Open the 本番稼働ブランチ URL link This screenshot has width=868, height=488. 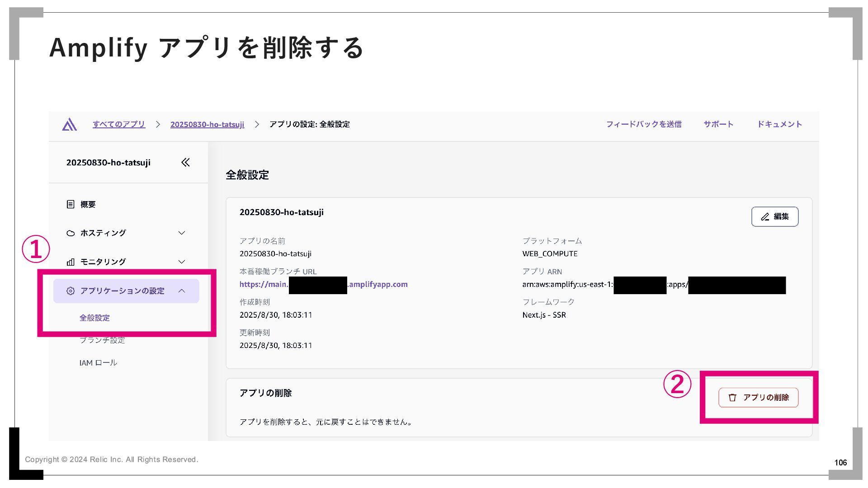324,285
